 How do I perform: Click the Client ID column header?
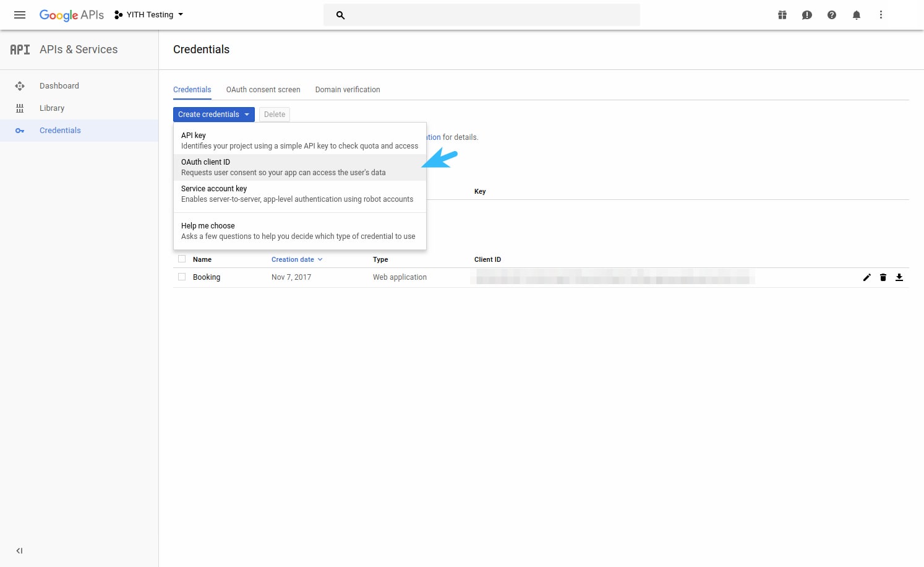pos(487,259)
